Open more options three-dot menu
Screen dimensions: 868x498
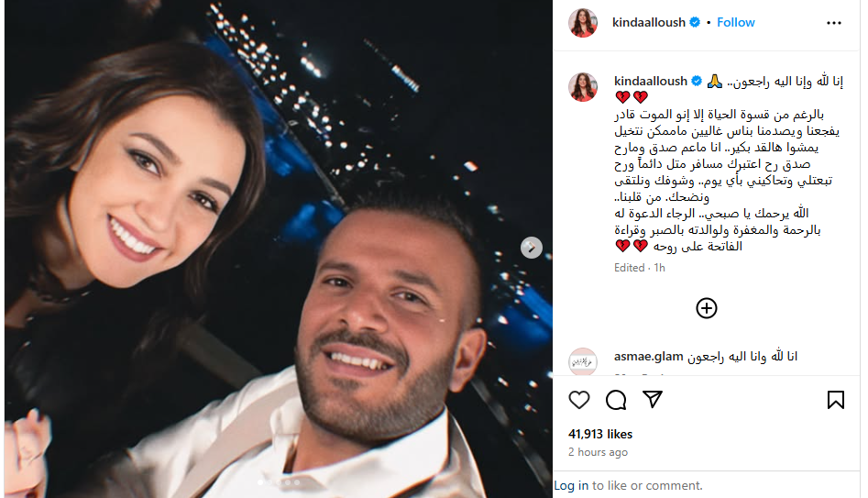click(x=834, y=23)
